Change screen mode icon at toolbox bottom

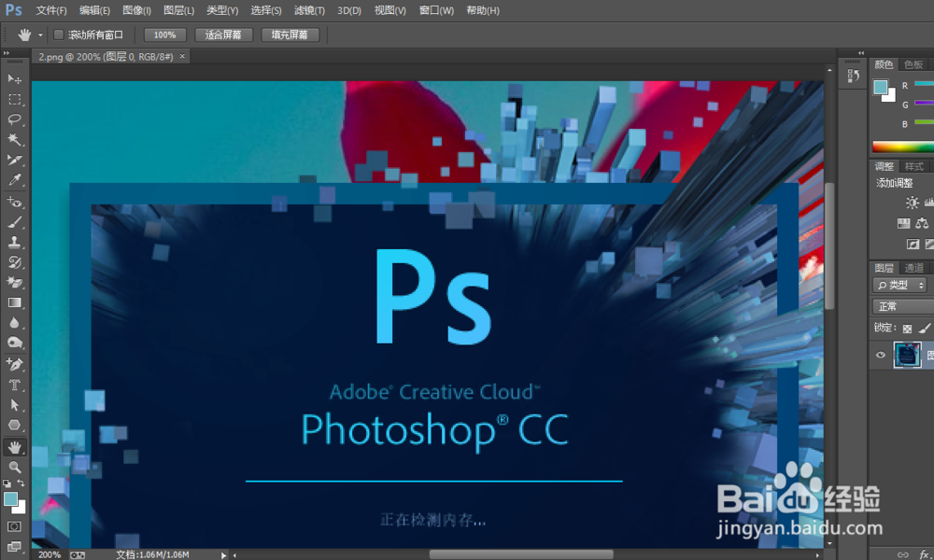(x=14, y=546)
